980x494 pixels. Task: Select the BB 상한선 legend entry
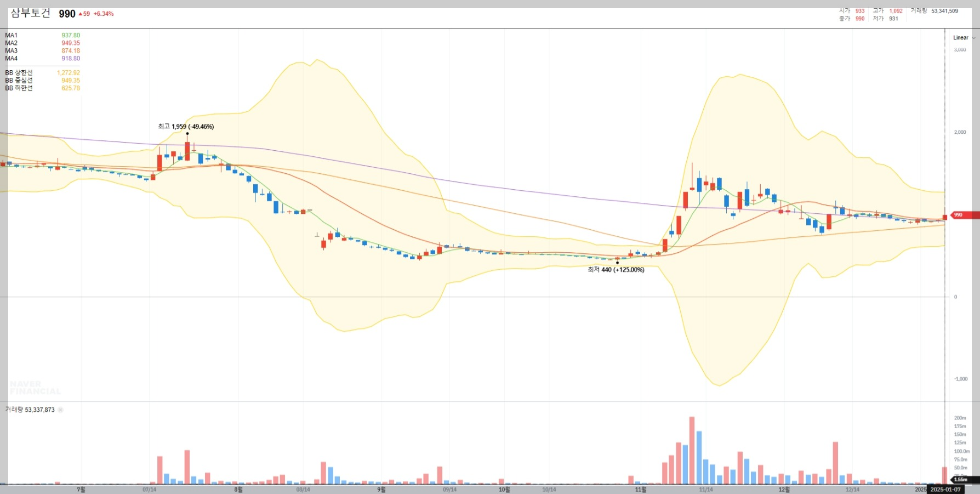coord(42,73)
